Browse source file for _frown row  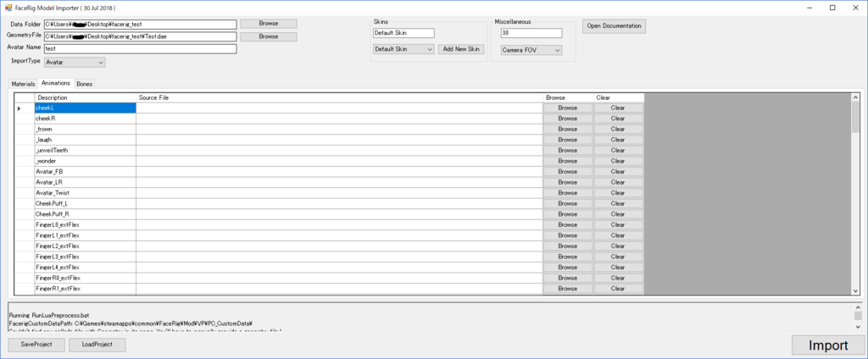coord(567,129)
